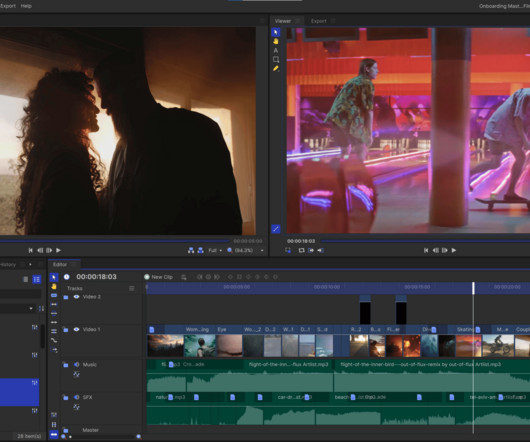Expand the Video 1 track folder
Image resolution: width=530 pixels, height=442 pixels.
click(x=66, y=330)
